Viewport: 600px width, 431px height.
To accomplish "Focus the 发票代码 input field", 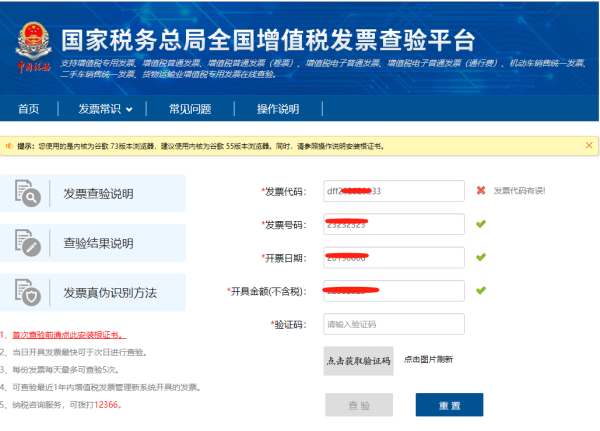I will pos(394,191).
